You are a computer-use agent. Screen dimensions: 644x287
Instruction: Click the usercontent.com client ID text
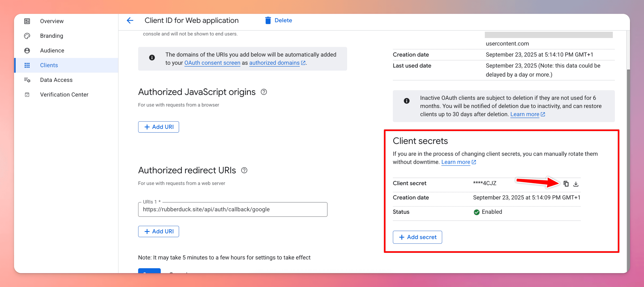507,44
